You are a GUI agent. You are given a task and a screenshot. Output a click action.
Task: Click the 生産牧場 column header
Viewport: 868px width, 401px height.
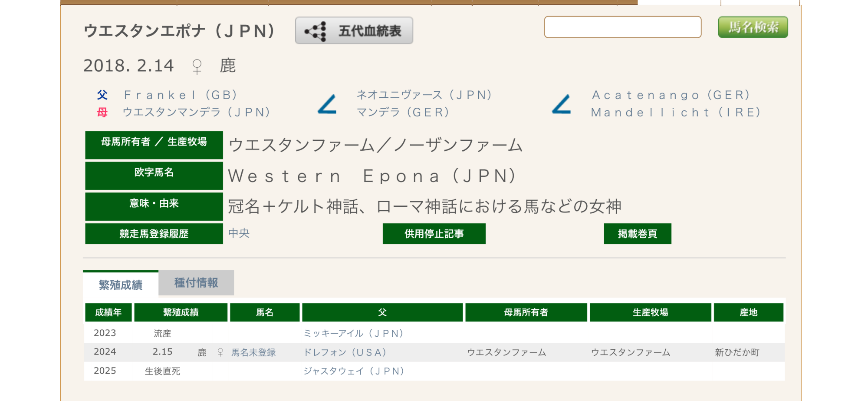tap(650, 312)
